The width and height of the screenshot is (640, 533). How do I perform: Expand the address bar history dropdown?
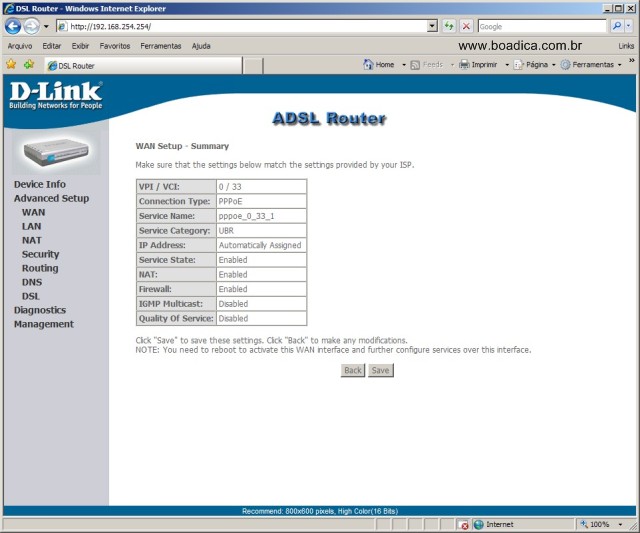tap(433, 27)
